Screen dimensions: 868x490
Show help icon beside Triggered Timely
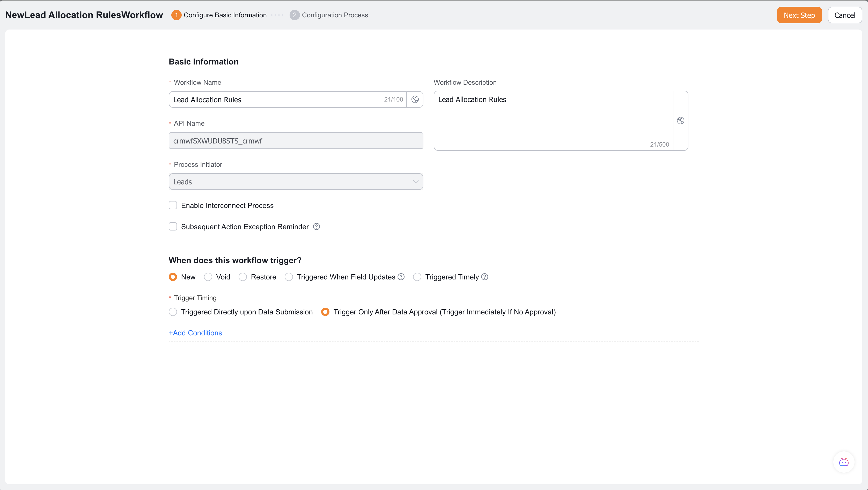pos(484,277)
